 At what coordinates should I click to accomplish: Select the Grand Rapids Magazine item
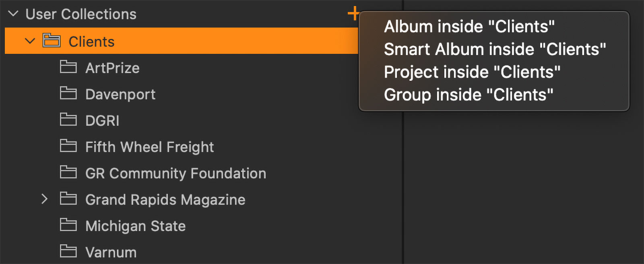165,200
